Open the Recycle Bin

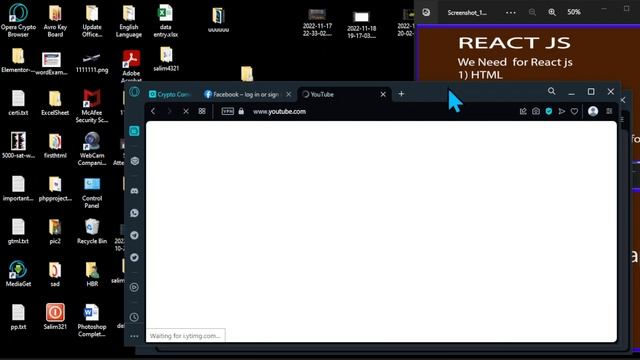(x=92, y=231)
